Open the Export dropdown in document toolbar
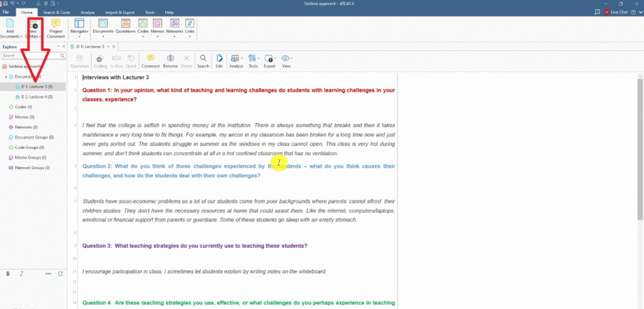 (270, 61)
